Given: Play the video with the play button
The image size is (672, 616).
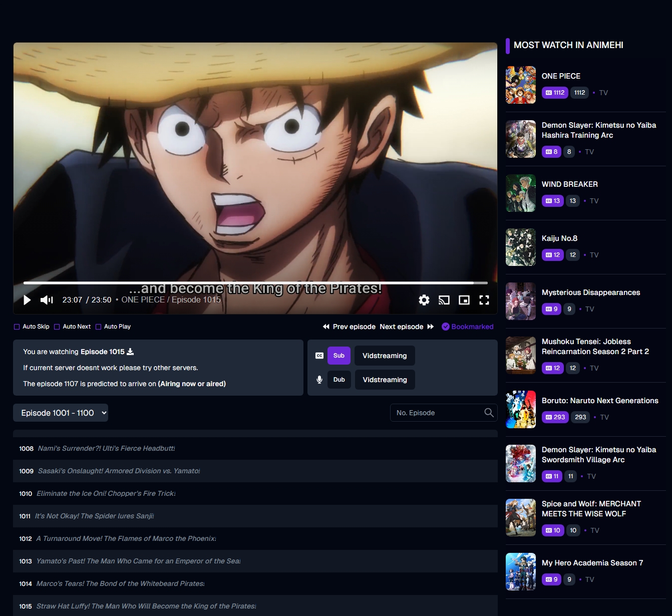Looking at the screenshot, I should pyautogui.click(x=27, y=300).
